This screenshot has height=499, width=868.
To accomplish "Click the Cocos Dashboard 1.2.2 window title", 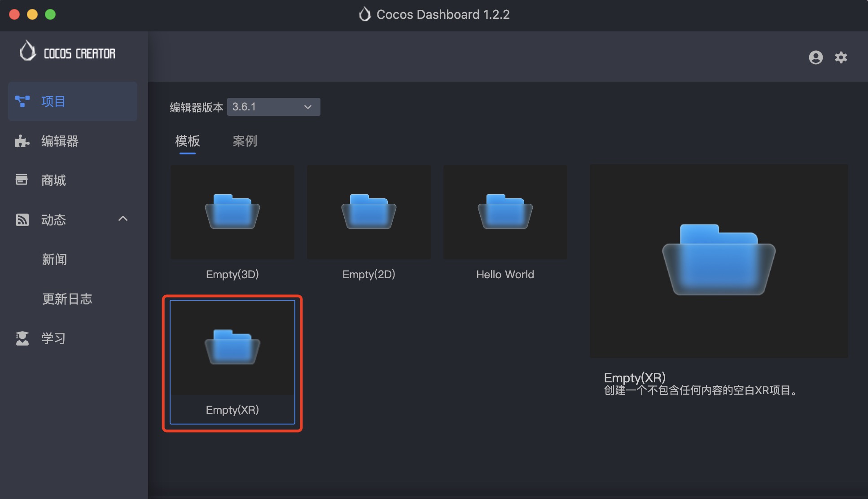I will point(443,14).
